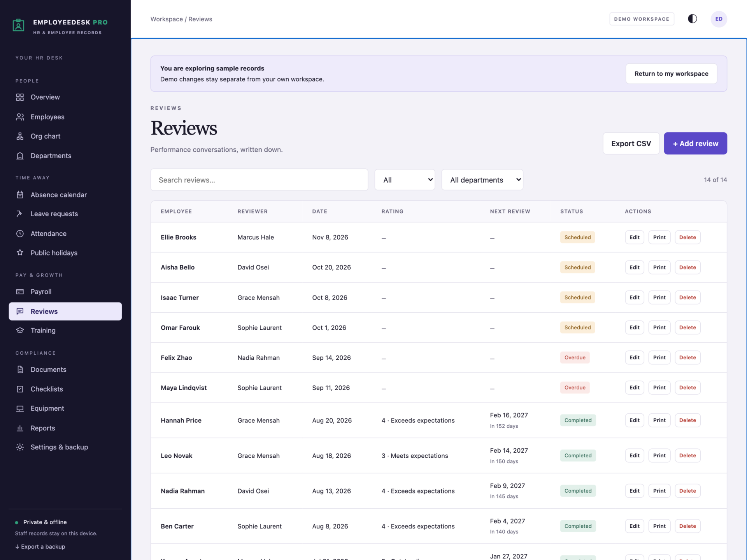The height and width of the screenshot is (560, 747).
Task: Delete Ellie Brooks' review
Action: 687,237
